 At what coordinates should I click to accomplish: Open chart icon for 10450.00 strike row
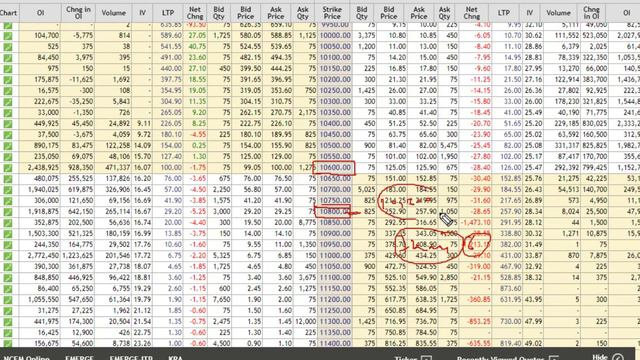tap(8, 135)
